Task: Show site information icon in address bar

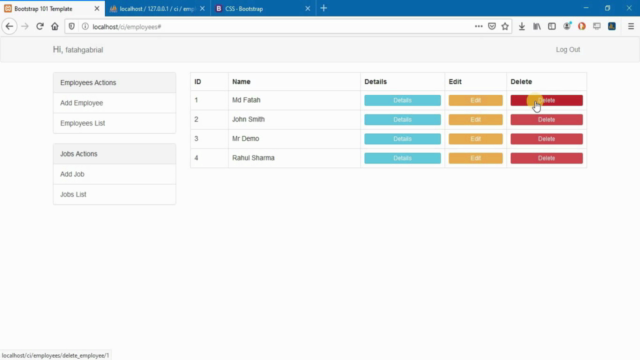Action: tap(85, 27)
